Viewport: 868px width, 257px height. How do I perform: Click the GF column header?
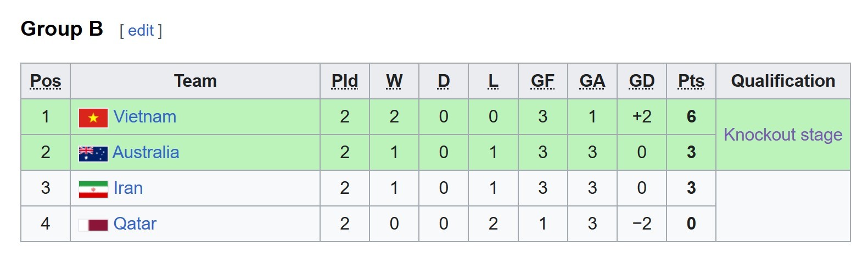point(542,81)
